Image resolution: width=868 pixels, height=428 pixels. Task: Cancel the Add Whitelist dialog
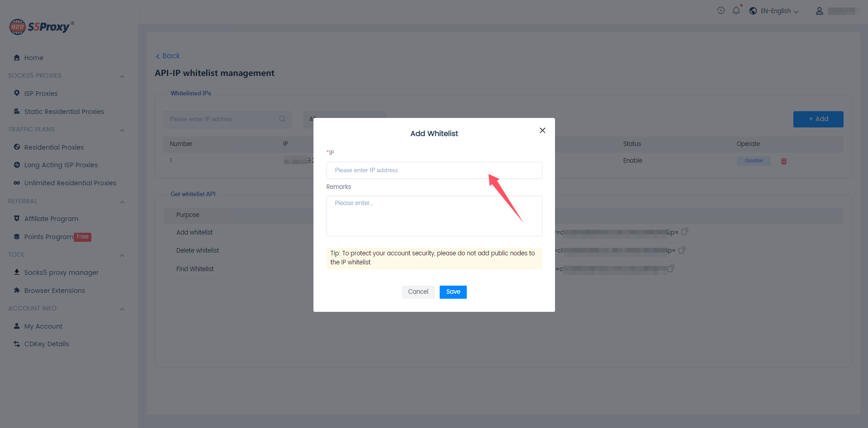pyautogui.click(x=418, y=292)
